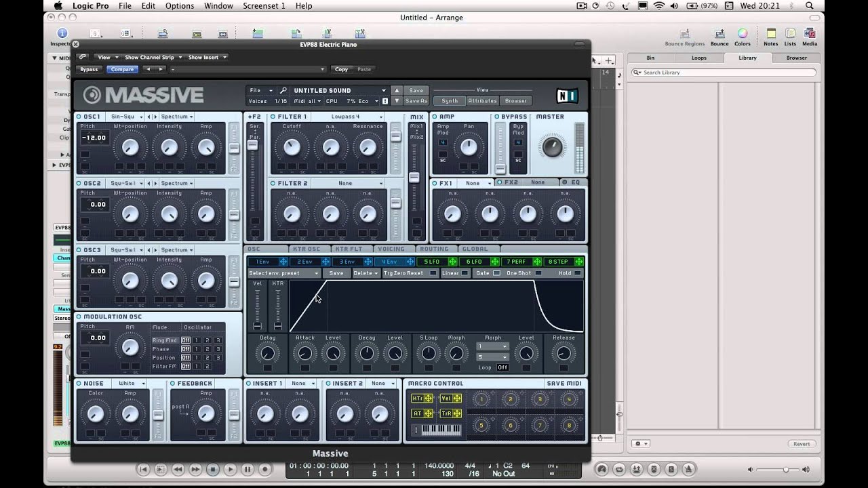Open the FX1 None effect dropdown
868x488 pixels.
pos(475,183)
